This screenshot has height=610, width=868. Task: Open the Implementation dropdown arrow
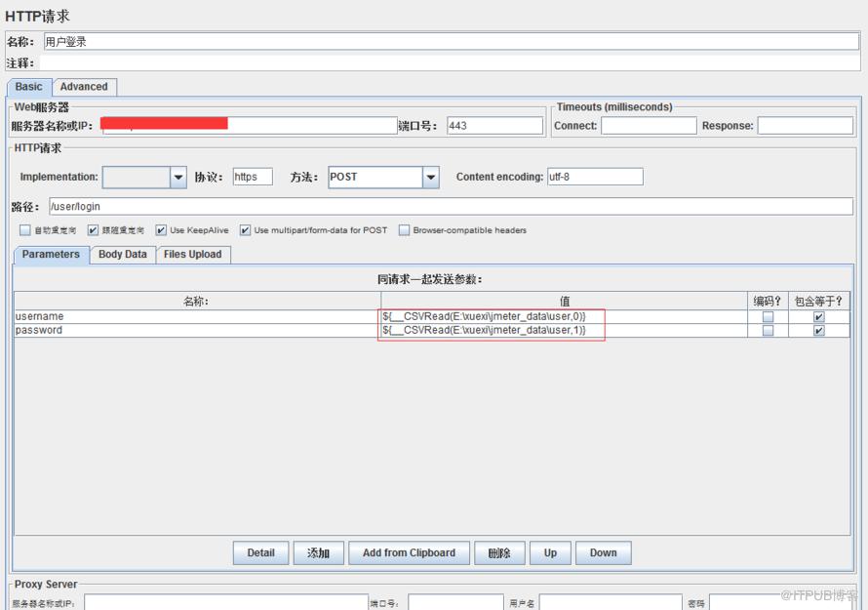coord(178,178)
